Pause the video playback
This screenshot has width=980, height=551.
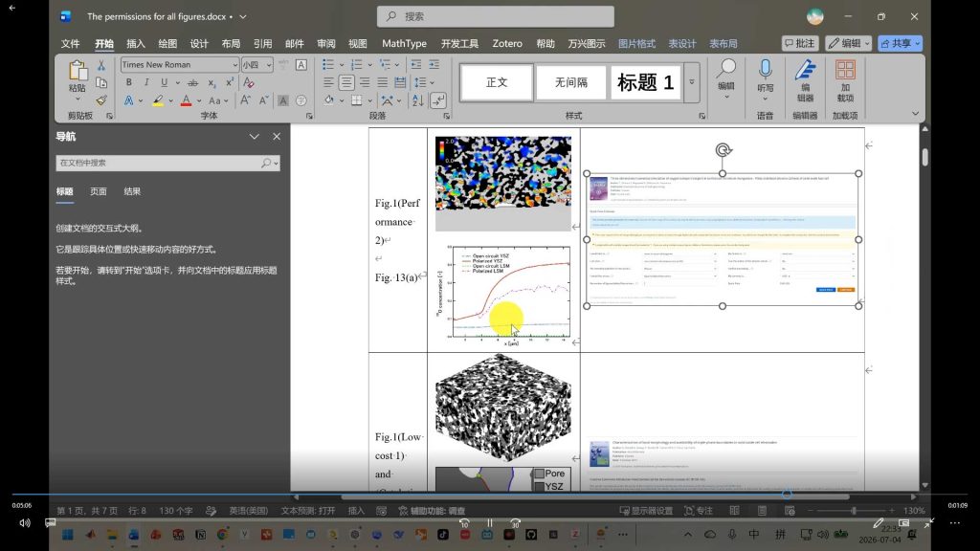pos(490,523)
